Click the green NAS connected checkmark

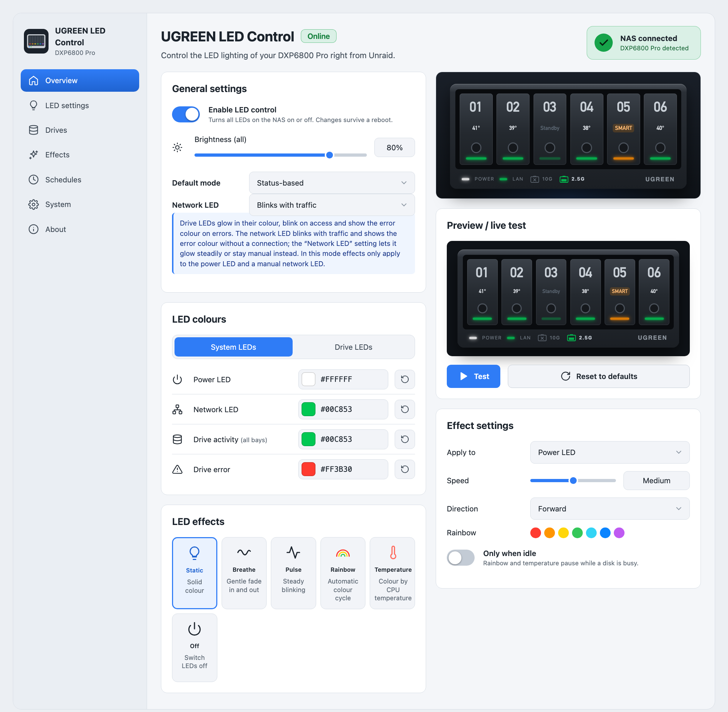(603, 42)
